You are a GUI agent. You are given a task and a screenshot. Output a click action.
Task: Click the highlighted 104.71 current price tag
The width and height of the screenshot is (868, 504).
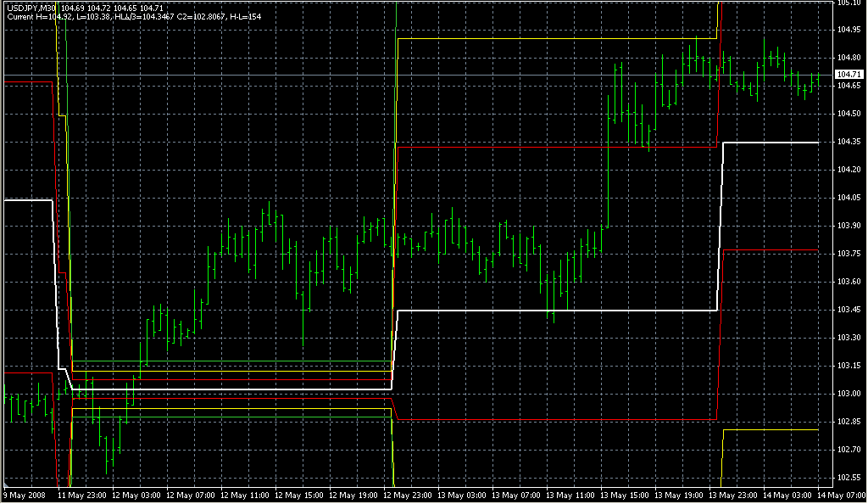coord(849,76)
